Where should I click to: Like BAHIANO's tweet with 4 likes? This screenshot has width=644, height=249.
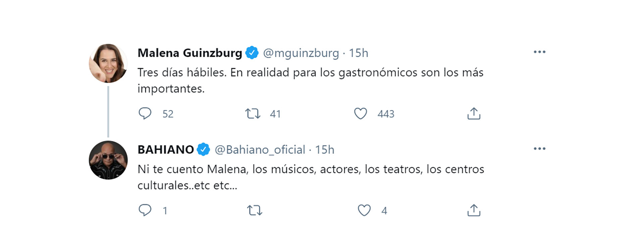click(x=364, y=210)
